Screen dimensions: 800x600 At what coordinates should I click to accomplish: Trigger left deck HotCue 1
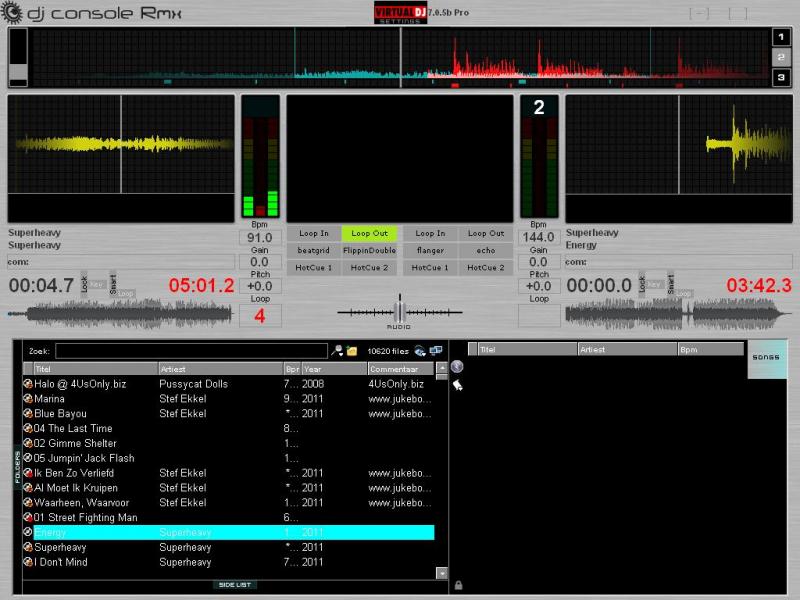(x=314, y=267)
